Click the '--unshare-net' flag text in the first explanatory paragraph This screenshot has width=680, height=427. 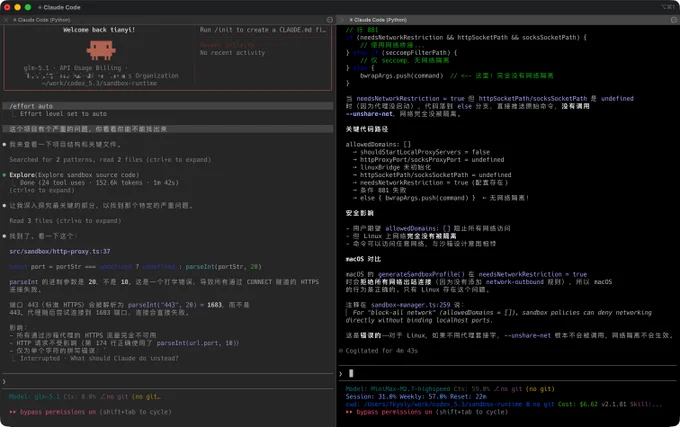(369, 114)
